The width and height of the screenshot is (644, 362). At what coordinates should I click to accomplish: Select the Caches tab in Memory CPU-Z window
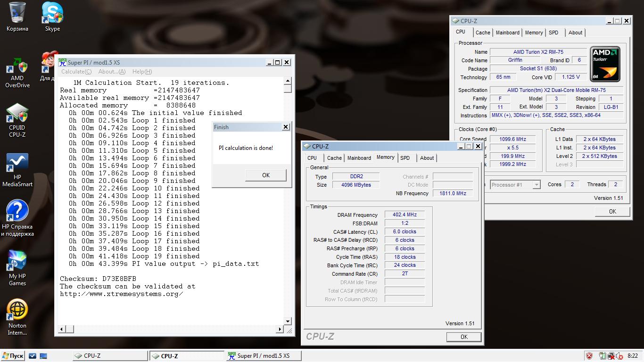tap(334, 158)
